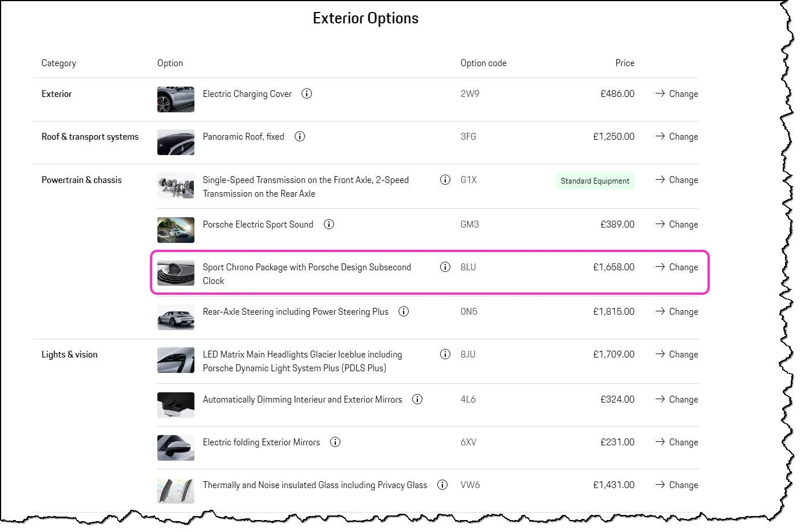Click the Exterior category label
The image size is (801, 532).
(x=56, y=94)
